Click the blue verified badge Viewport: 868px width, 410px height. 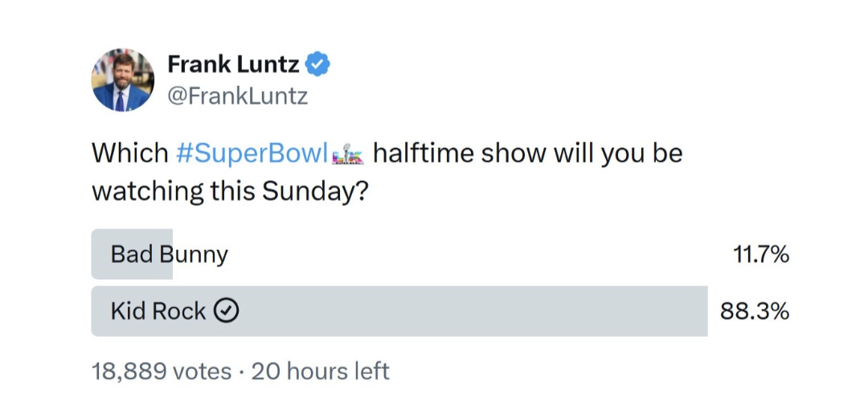tap(319, 65)
